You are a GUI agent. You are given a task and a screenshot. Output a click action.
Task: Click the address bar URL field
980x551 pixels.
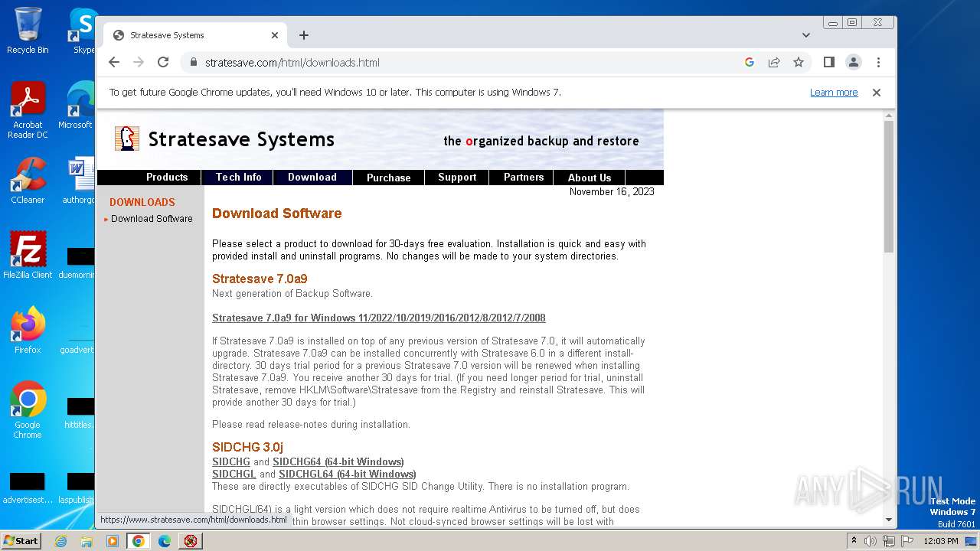[x=459, y=62]
